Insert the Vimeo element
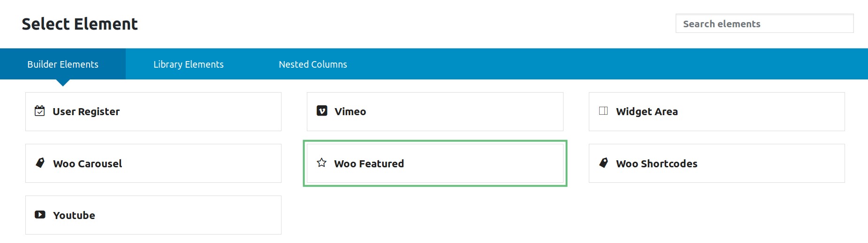 point(435,111)
